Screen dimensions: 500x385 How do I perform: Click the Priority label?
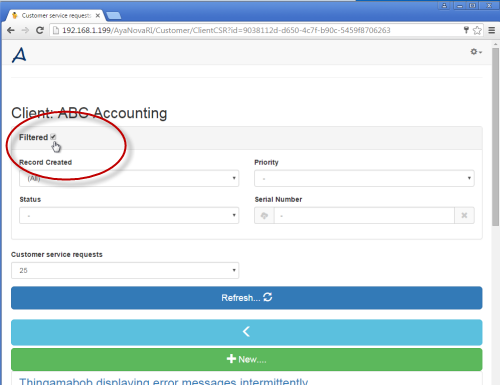pyautogui.click(x=266, y=162)
